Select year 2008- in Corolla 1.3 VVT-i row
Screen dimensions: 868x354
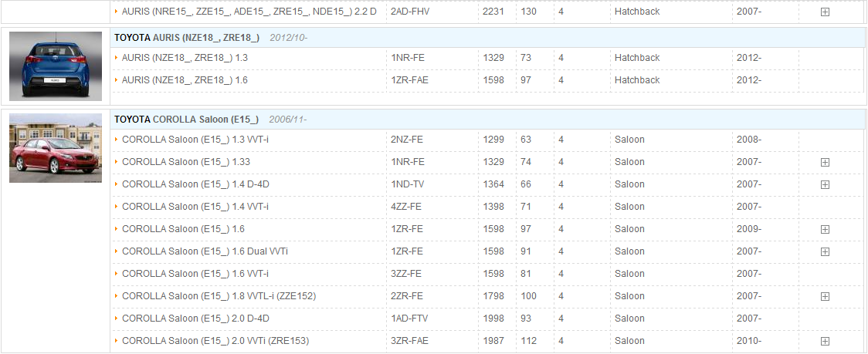(749, 140)
